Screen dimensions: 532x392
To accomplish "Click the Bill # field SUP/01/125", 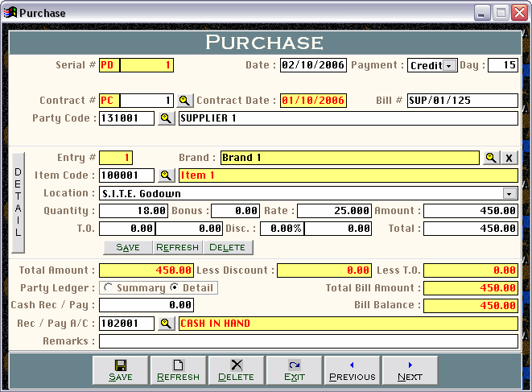I will (x=463, y=101).
